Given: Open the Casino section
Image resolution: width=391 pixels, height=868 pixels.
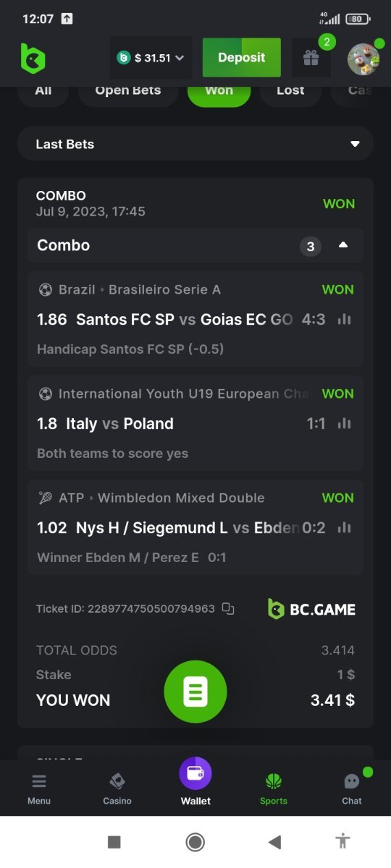Looking at the screenshot, I should click(x=117, y=788).
